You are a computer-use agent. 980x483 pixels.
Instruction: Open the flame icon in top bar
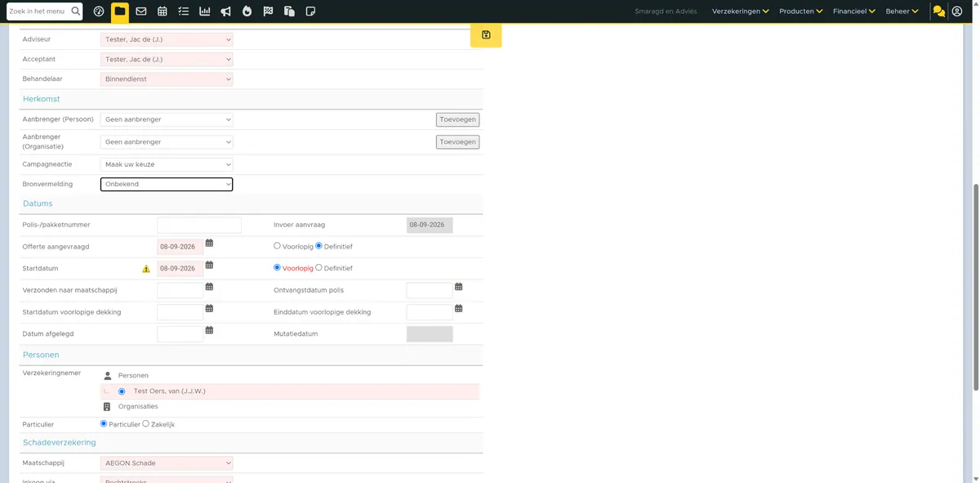click(247, 11)
